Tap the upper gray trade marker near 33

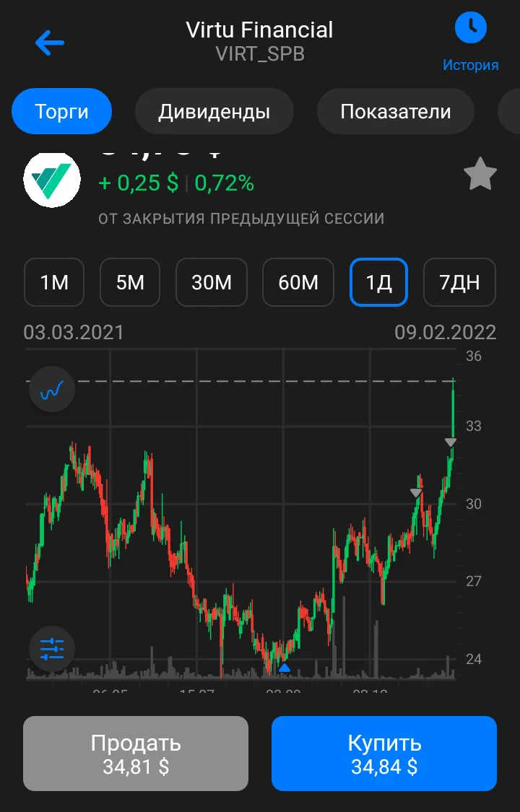click(451, 442)
